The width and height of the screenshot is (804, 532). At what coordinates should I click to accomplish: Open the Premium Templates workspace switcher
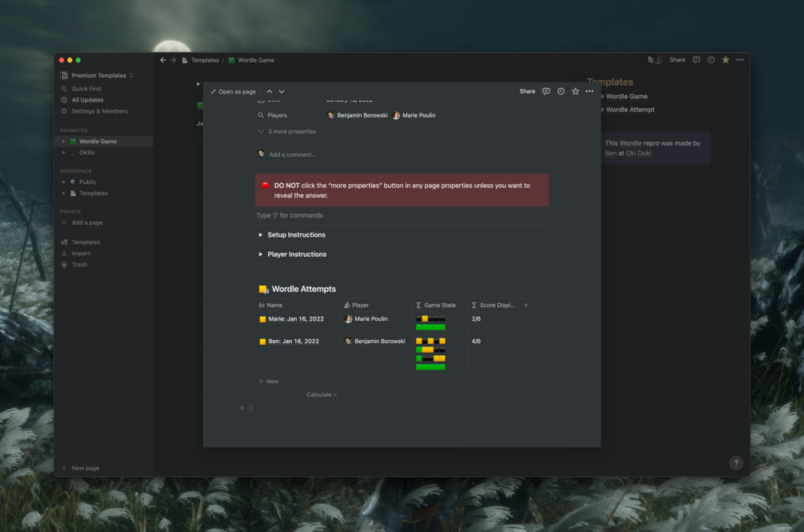[98, 75]
